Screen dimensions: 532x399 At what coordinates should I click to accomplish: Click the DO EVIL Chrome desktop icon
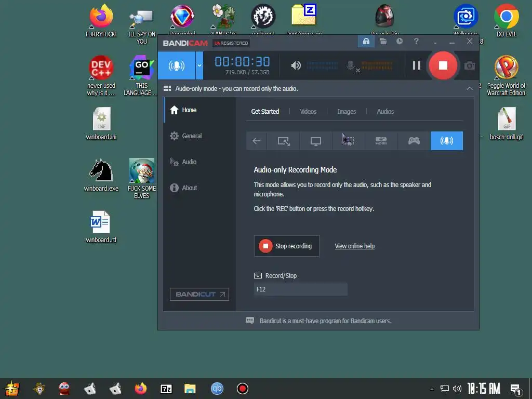click(506, 21)
